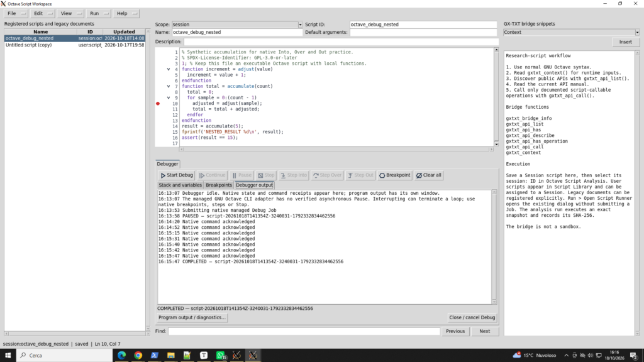Click Close / cancel Debug button
This screenshot has height=362, width=644.
pos(472,317)
